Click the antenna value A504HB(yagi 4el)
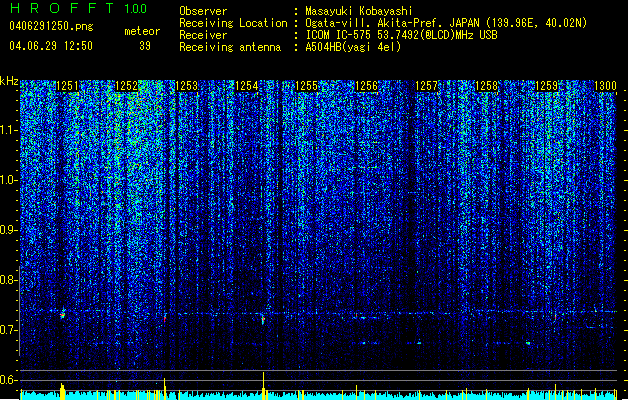 click(353, 47)
